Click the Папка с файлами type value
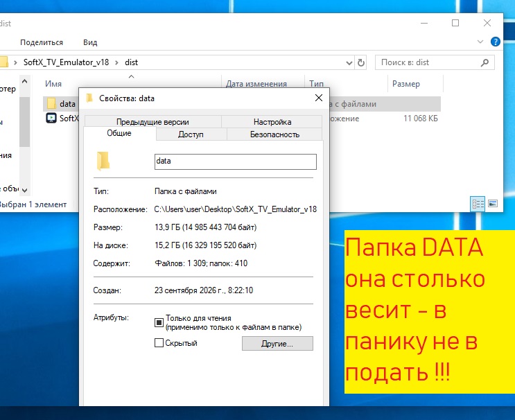Image resolution: width=515 pixels, height=420 pixels. [x=186, y=191]
